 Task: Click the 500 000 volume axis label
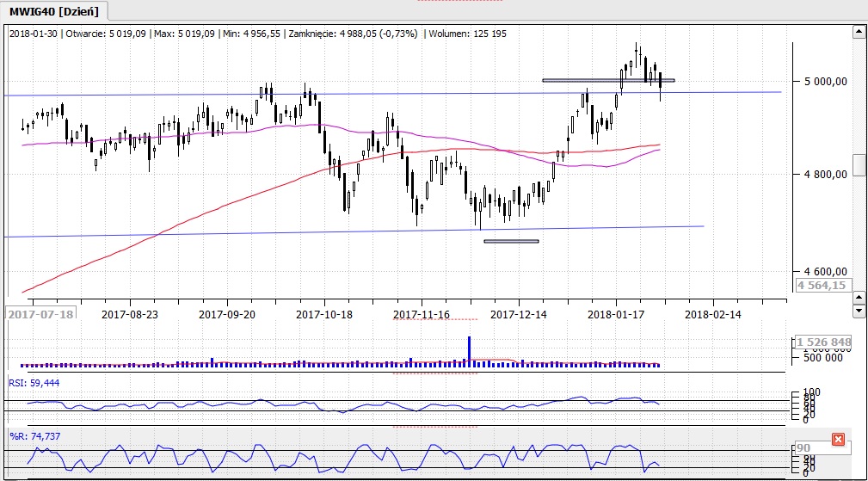tap(823, 358)
